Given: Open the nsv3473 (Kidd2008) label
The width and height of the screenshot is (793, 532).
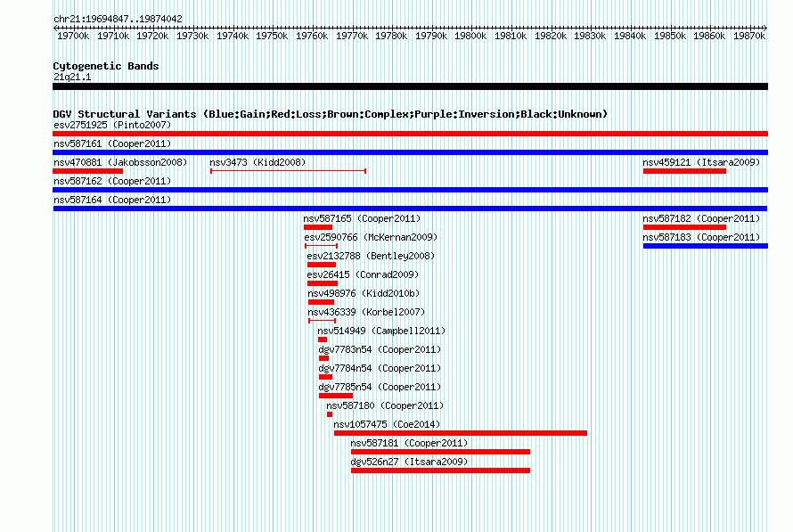Looking at the screenshot, I should (258, 162).
